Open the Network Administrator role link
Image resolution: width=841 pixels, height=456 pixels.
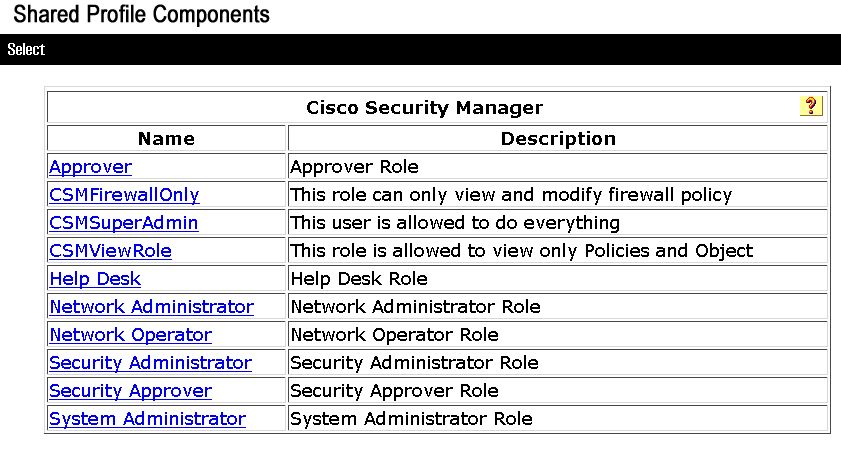151,306
